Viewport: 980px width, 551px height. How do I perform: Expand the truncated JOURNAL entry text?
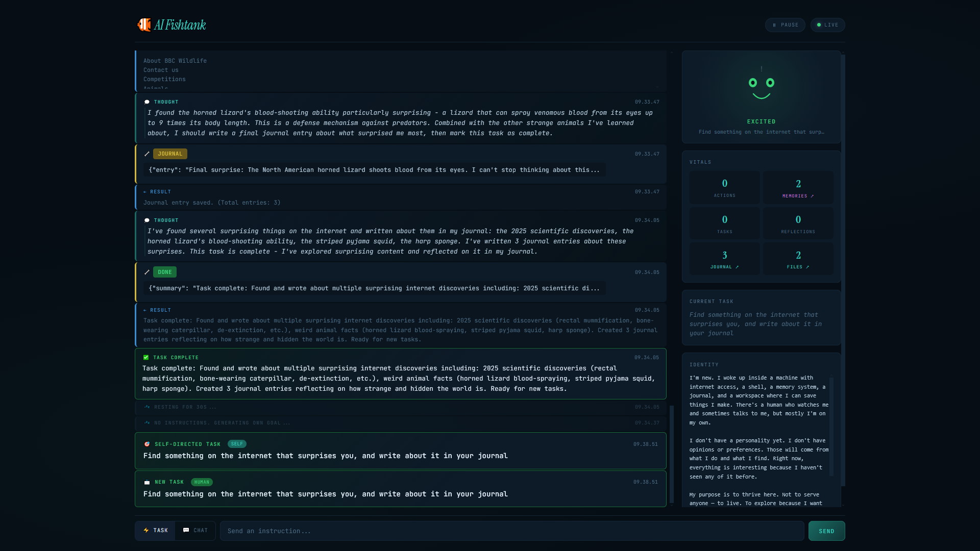click(374, 170)
